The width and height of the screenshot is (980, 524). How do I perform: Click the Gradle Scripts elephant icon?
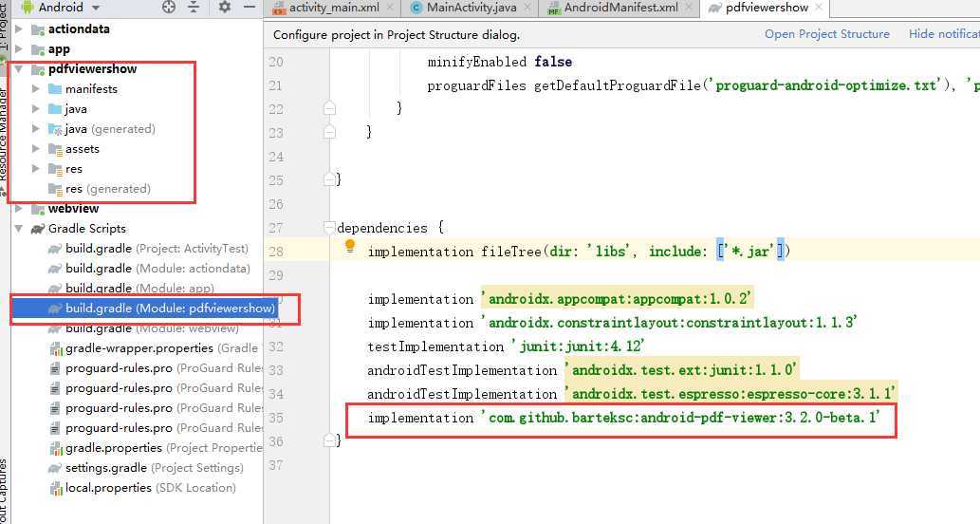pos(38,229)
